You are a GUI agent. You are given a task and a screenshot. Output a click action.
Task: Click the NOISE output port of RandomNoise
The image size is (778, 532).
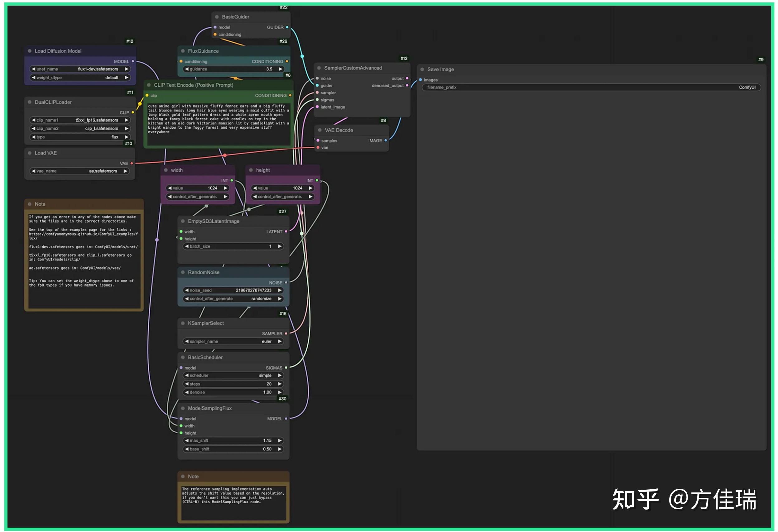click(286, 283)
